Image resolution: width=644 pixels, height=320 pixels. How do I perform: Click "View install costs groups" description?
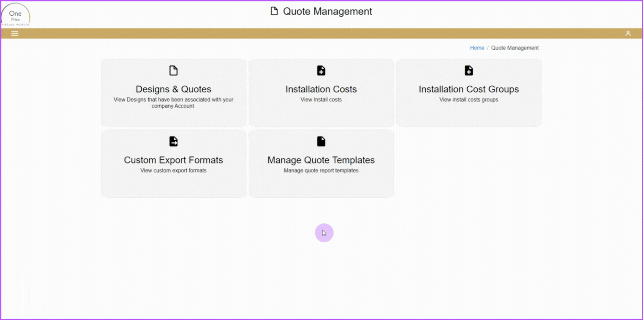[x=468, y=100]
